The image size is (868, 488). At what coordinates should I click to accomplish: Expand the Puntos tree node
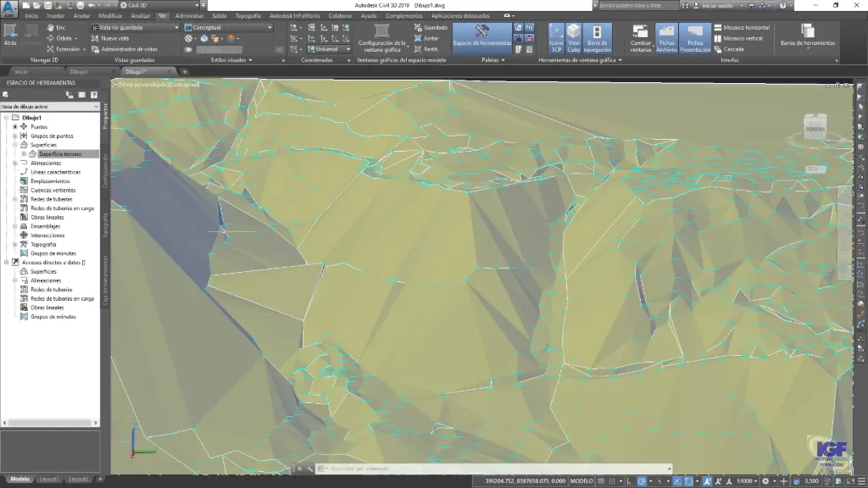15,127
